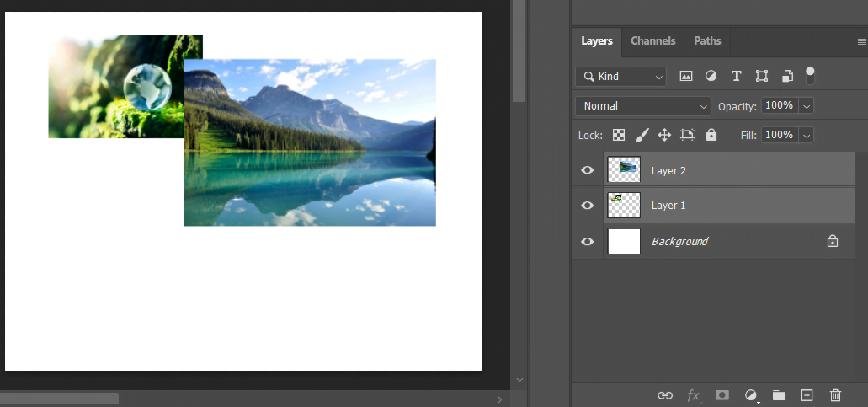
Task: Select the Background layer name
Action: pyautogui.click(x=679, y=242)
